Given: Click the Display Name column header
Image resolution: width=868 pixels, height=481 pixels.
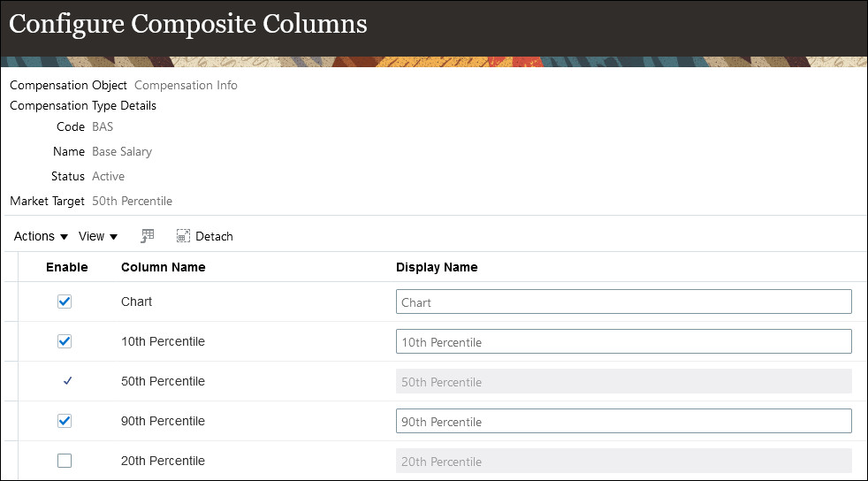Looking at the screenshot, I should coord(437,267).
